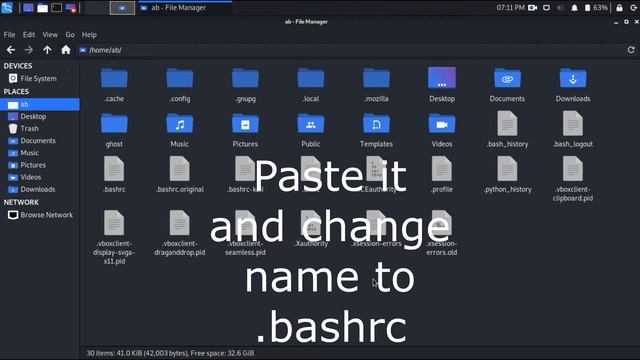The height and width of the screenshot is (360, 640).
Task: Launch terminal from the top panel
Action: pyautogui.click(x=56, y=7)
